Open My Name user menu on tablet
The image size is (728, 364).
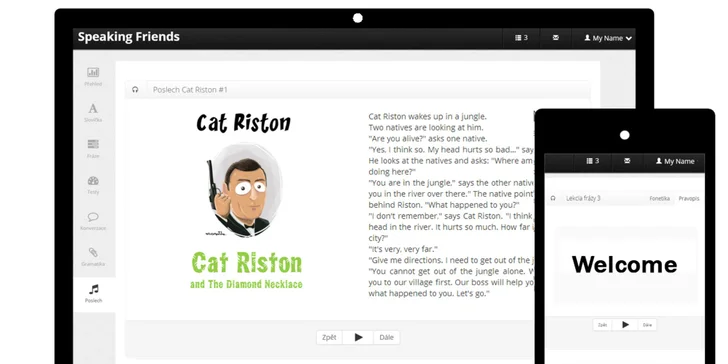pos(675,161)
